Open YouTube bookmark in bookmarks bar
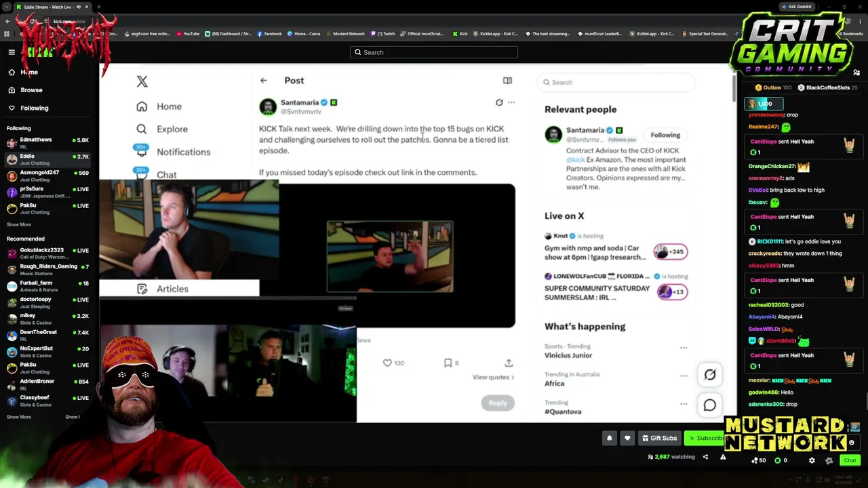868x488 pixels. (x=188, y=34)
